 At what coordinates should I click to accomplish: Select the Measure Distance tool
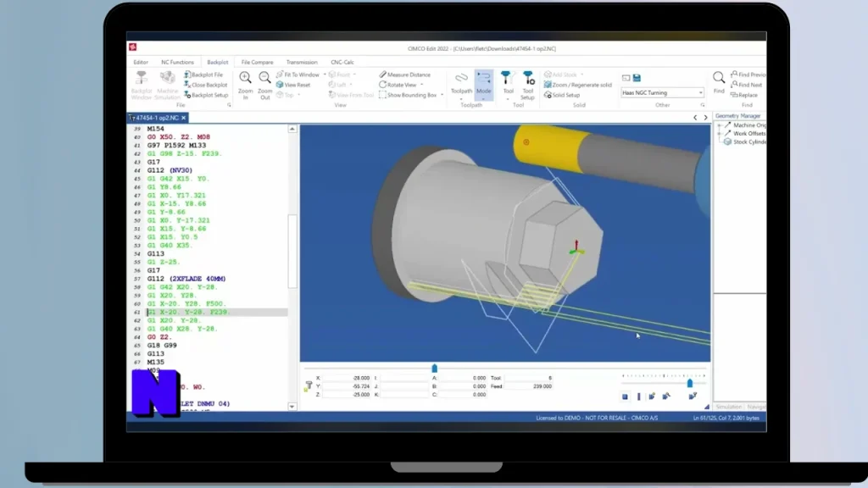click(404, 75)
